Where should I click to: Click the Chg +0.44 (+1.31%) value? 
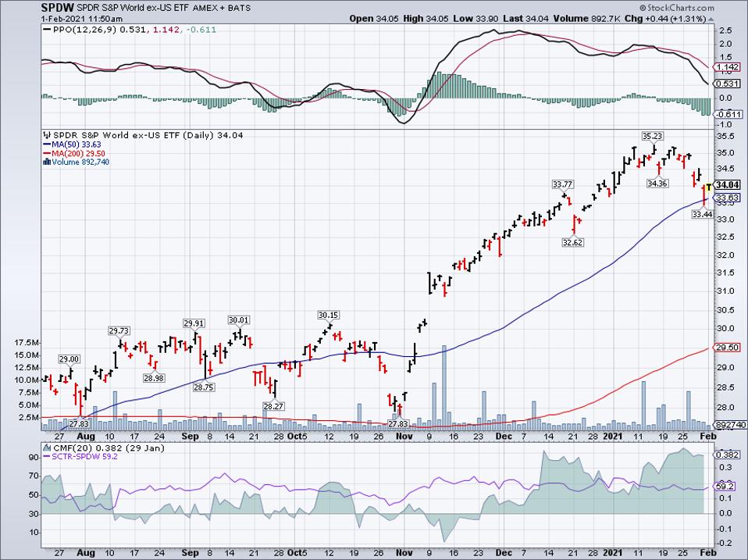[664, 19]
